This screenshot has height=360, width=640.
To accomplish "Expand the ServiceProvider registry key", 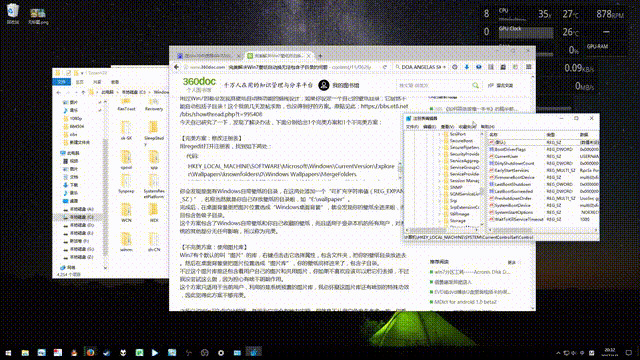I will click(440, 174).
